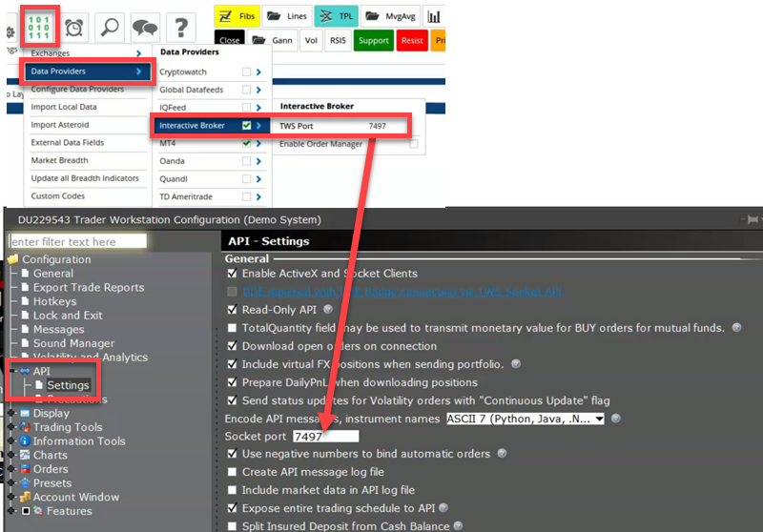Toggle Enable Order Manager checkbox

(414, 144)
